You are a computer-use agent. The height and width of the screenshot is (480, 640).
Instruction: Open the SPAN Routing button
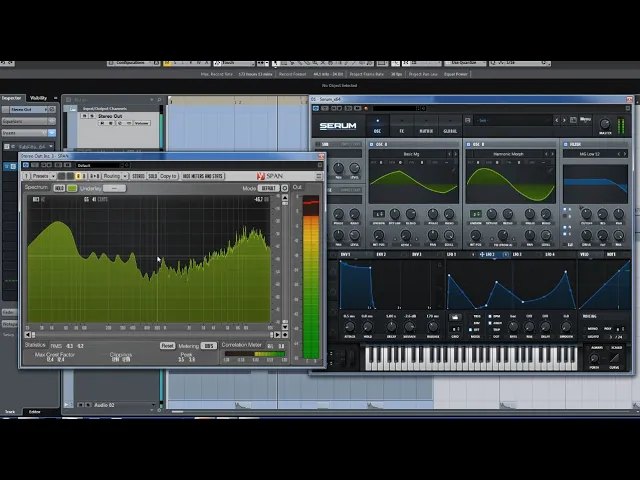pyautogui.click(x=111, y=176)
